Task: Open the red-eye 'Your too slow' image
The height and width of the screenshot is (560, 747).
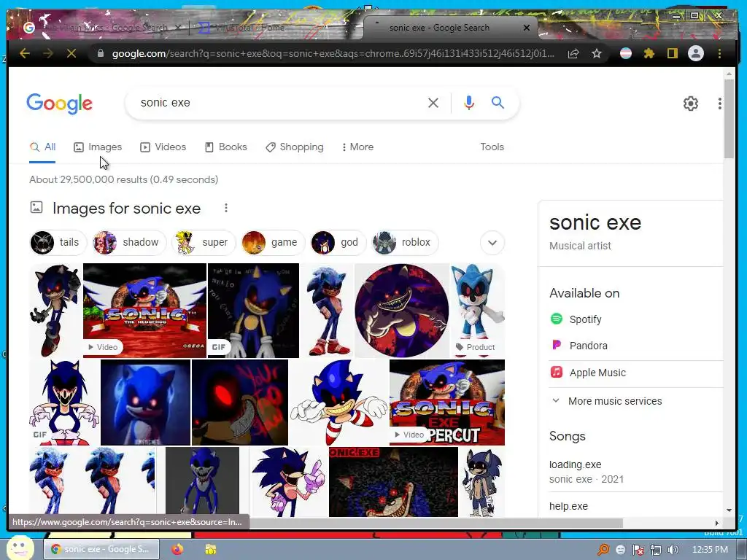Action: (239, 402)
